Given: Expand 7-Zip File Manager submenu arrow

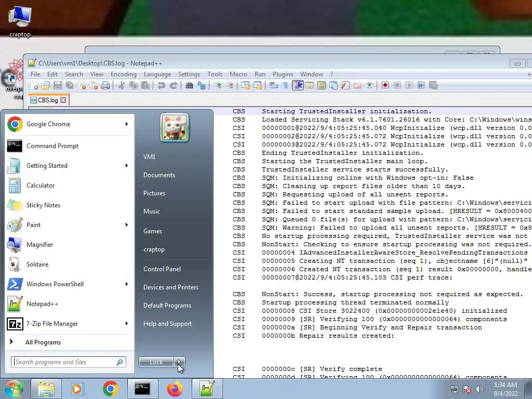Looking at the screenshot, I should [x=127, y=323].
